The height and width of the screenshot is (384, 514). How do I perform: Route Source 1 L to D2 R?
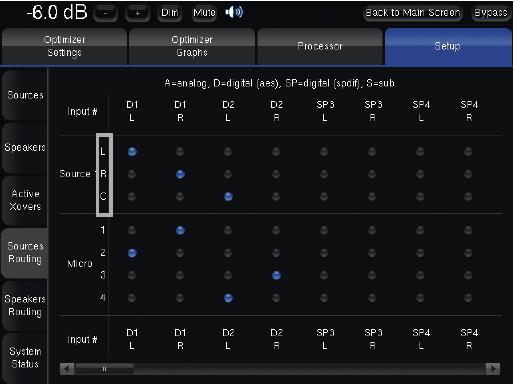pos(276,152)
